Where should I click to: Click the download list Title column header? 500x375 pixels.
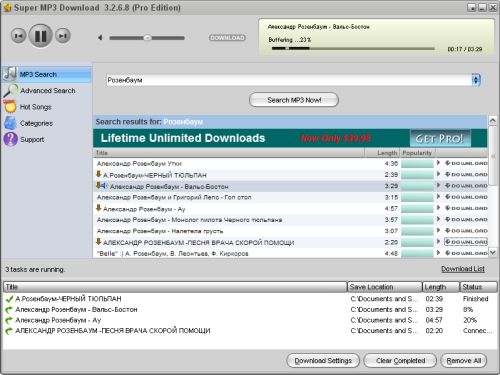[x=175, y=287]
